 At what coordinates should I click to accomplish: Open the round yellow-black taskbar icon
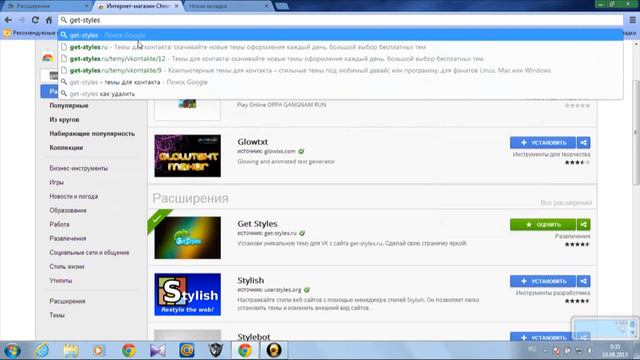[x=274, y=351]
